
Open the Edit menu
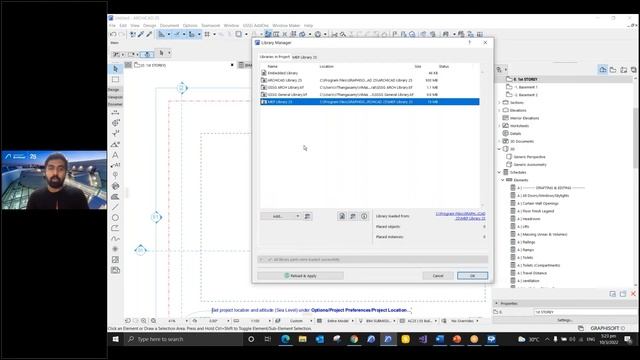(123, 26)
